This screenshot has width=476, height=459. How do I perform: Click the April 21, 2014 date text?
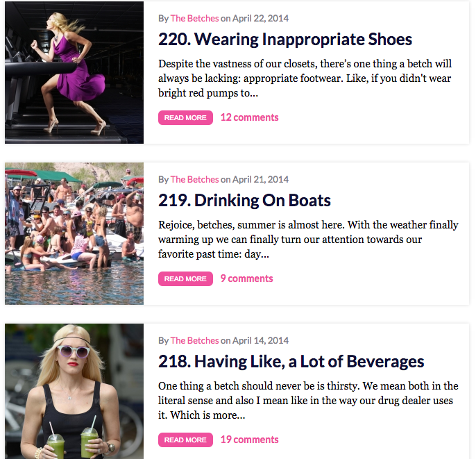pyautogui.click(x=261, y=179)
